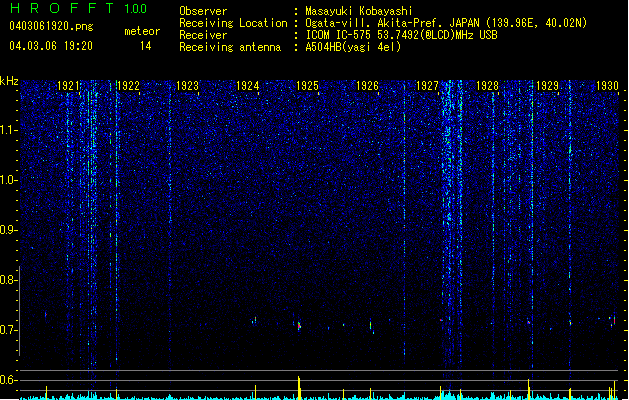Click observer name Masayuki Kobayashi

(x=358, y=11)
